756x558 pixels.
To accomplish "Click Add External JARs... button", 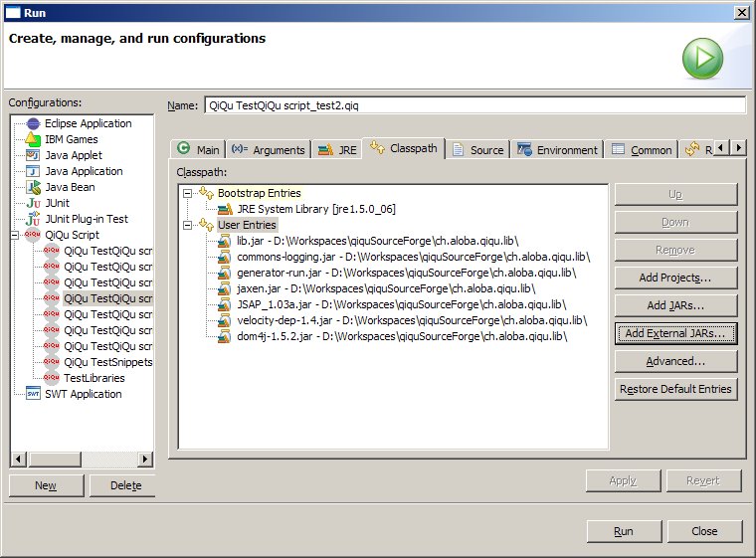I will coord(676,333).
